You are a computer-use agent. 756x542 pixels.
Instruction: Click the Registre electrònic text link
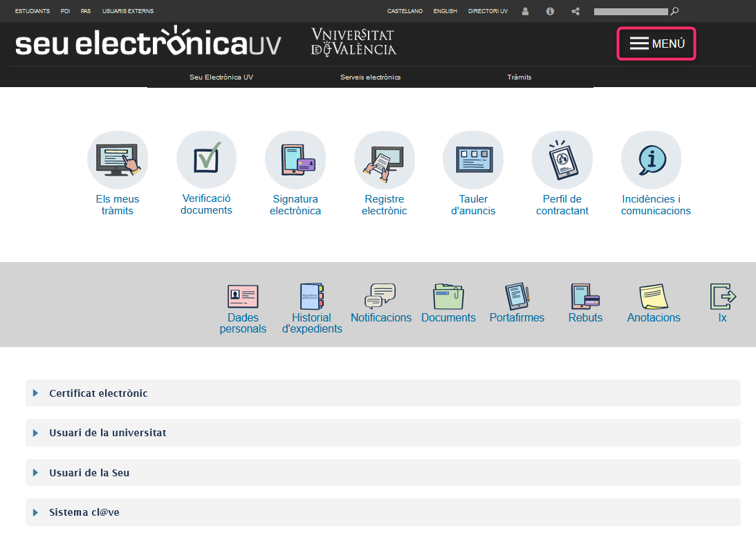click(385, 205)
